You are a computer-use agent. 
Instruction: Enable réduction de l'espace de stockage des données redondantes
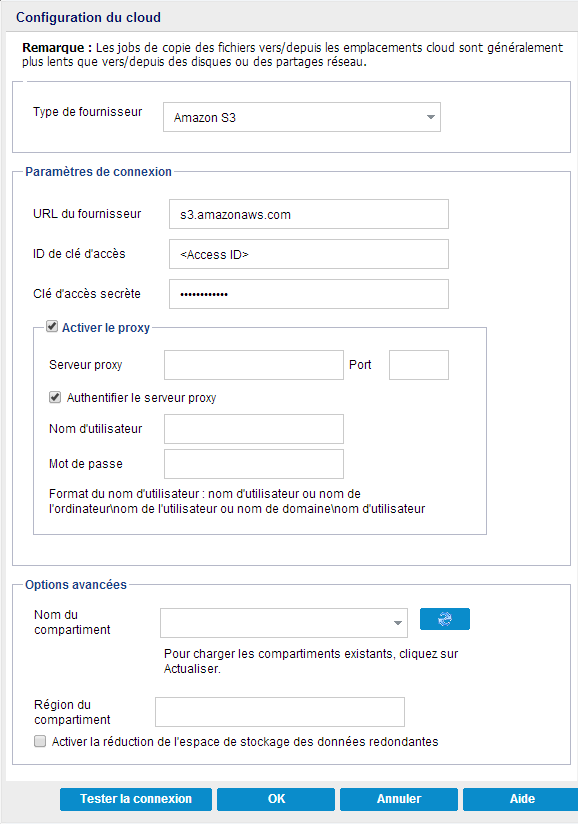[40, 740]
